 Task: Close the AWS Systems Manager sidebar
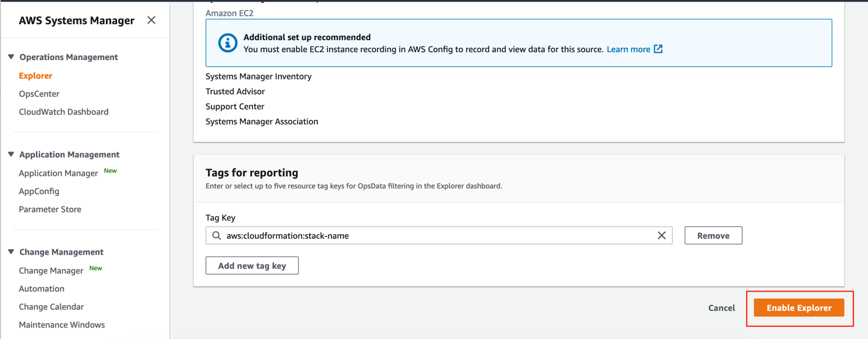pyautogui.click(x=151, y=20)
